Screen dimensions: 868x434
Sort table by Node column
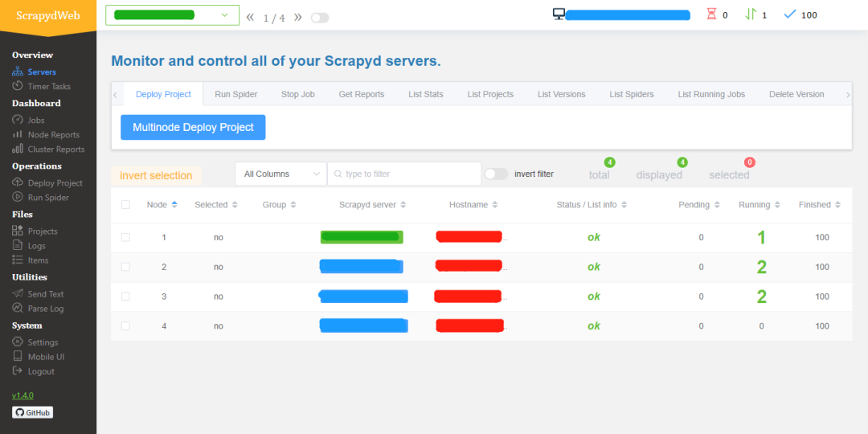[x=162, y=205]
